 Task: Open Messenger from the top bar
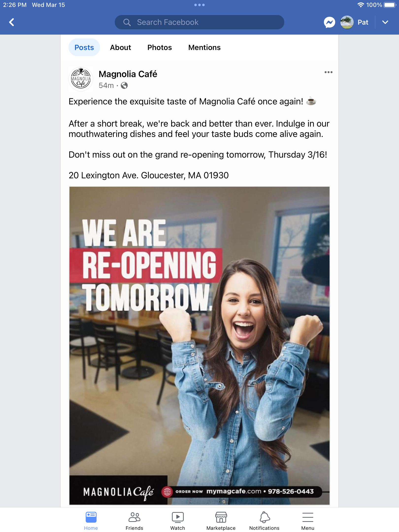(329, 22)
